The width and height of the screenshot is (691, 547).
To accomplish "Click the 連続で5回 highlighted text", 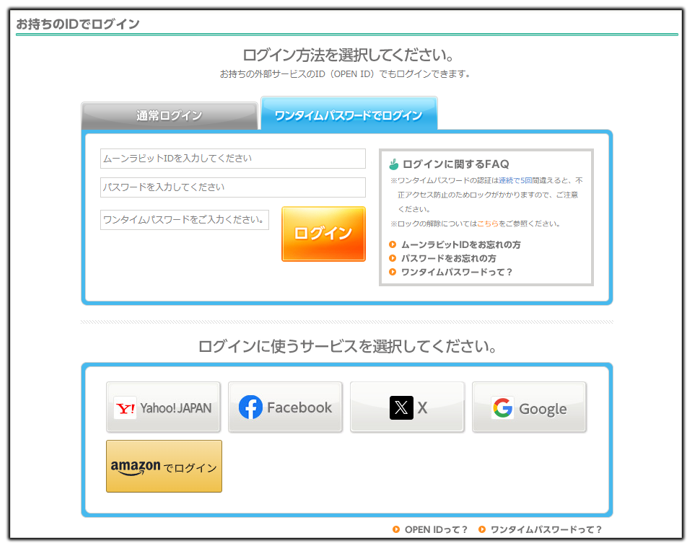I will (x=515, y=180).
